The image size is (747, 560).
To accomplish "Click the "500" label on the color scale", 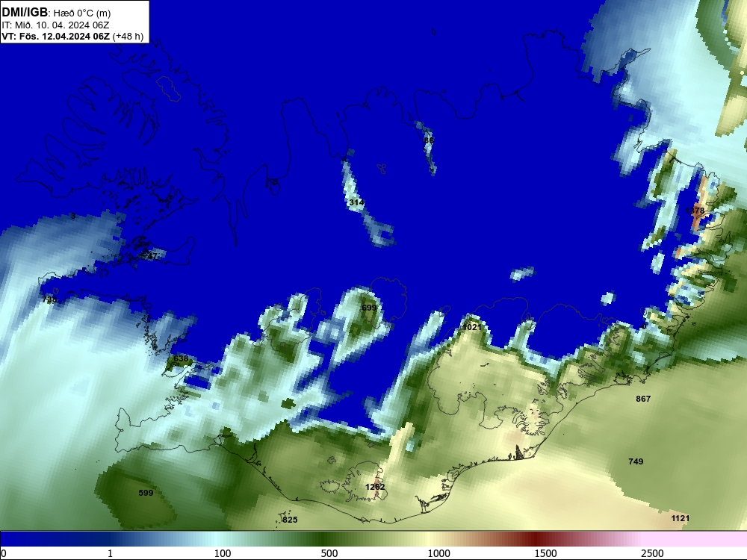I will (x=329, y=553).
